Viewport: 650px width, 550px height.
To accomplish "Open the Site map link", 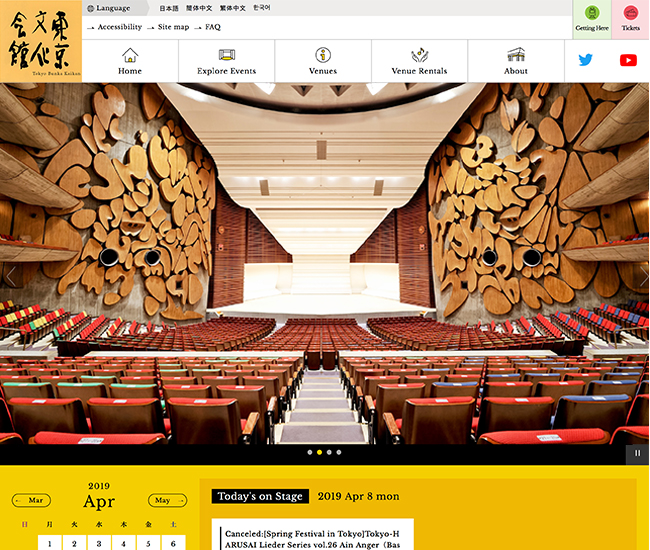I will click(x=173, y=27).
